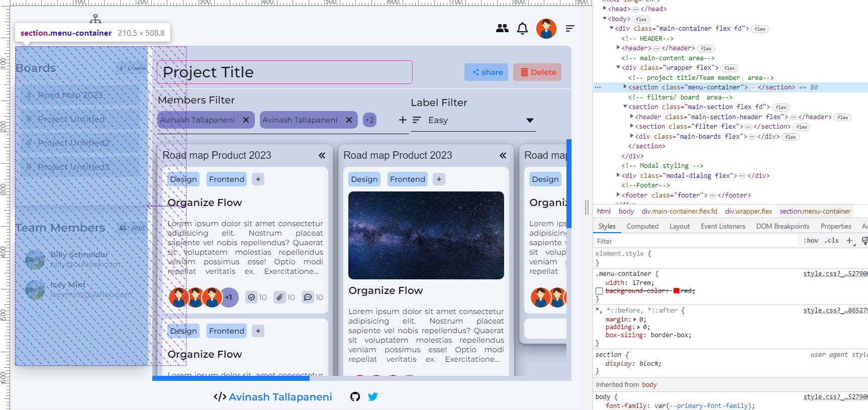Click the share button

pyautogui.click(x=487, y=72)
